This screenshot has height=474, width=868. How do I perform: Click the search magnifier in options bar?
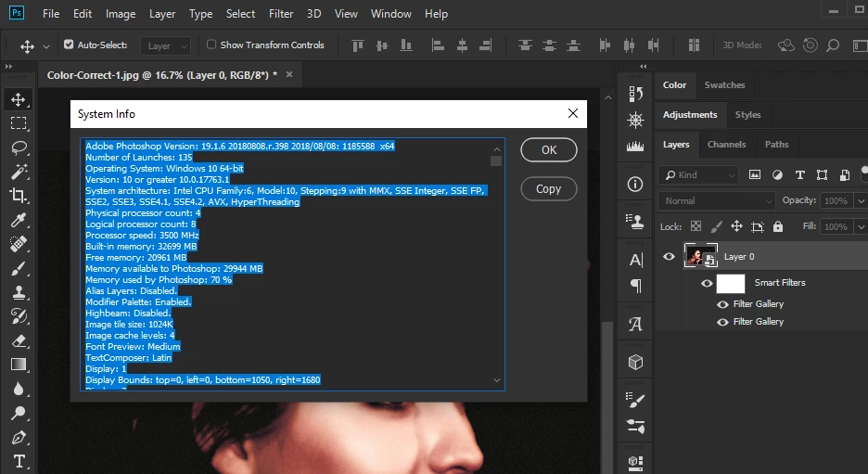[x=833, y=45]
